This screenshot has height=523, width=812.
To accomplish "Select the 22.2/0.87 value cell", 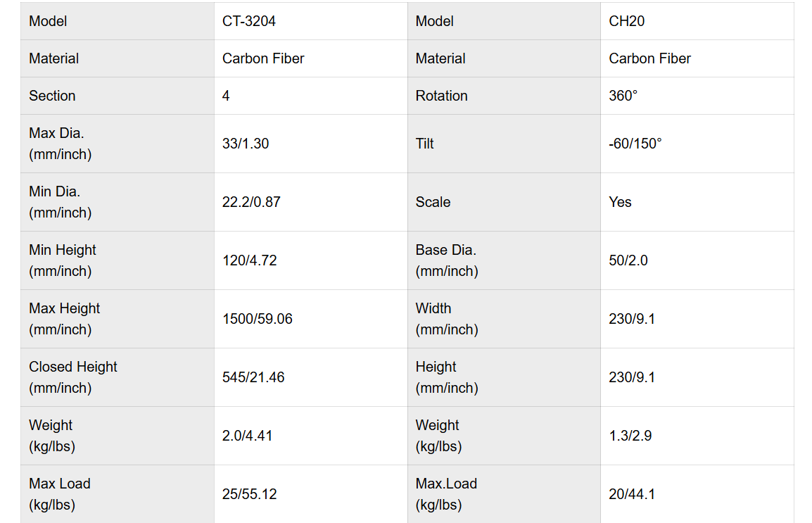I will coord(251,202).
